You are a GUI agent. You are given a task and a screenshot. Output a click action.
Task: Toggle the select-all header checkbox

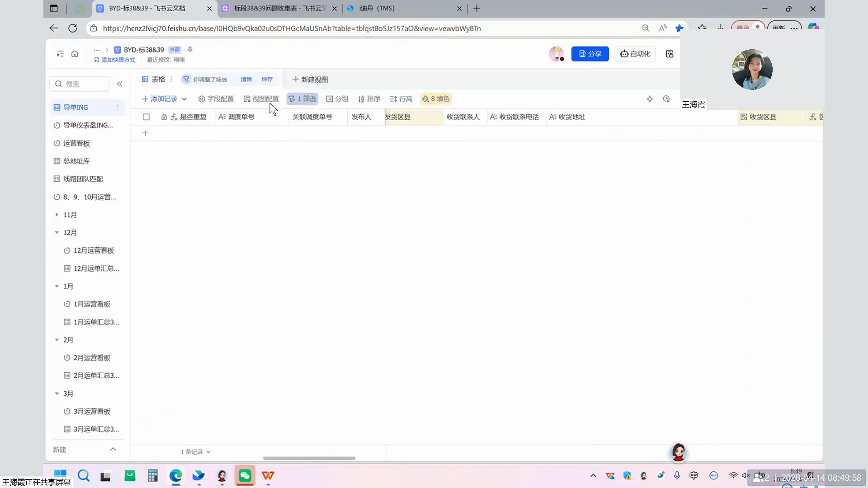tap(146, 117)
